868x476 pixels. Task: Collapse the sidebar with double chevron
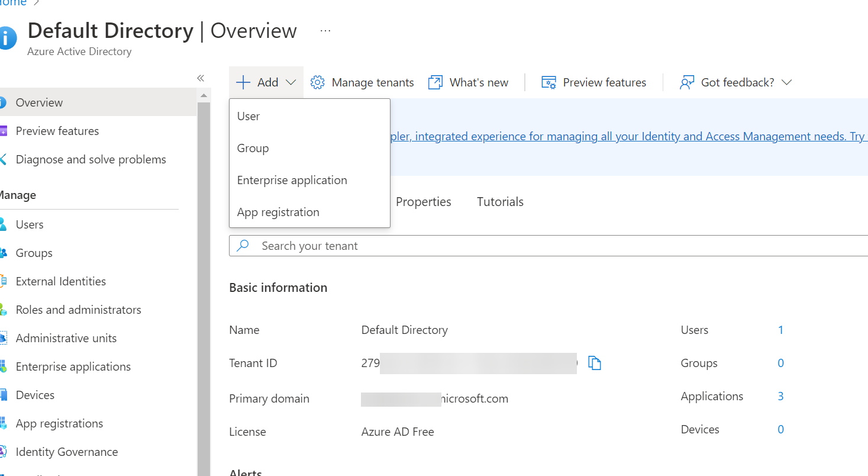pyautogui.click(x=201, y=78)
